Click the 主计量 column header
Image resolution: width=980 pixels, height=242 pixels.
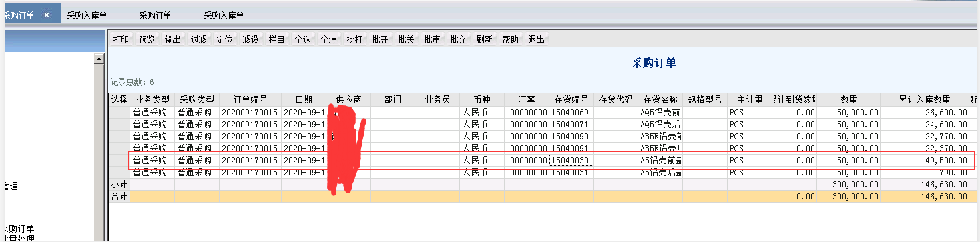[x=750, y=99]
